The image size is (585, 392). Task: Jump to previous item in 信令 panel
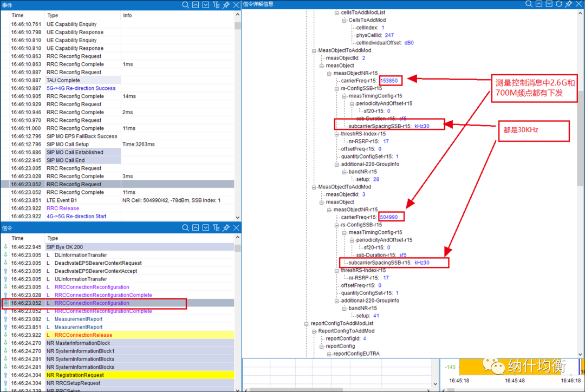click(x=196, y=227)
